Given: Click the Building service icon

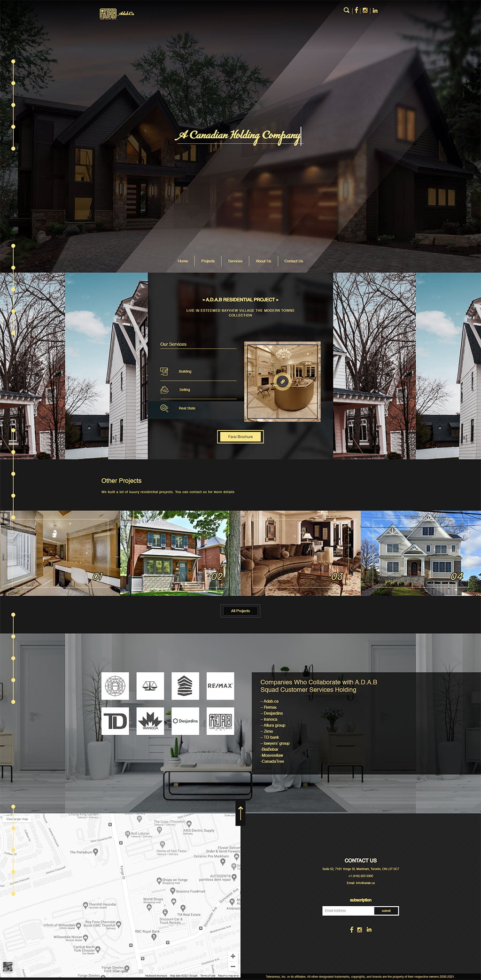Looking at the screenshot, I should coord(164,372).
